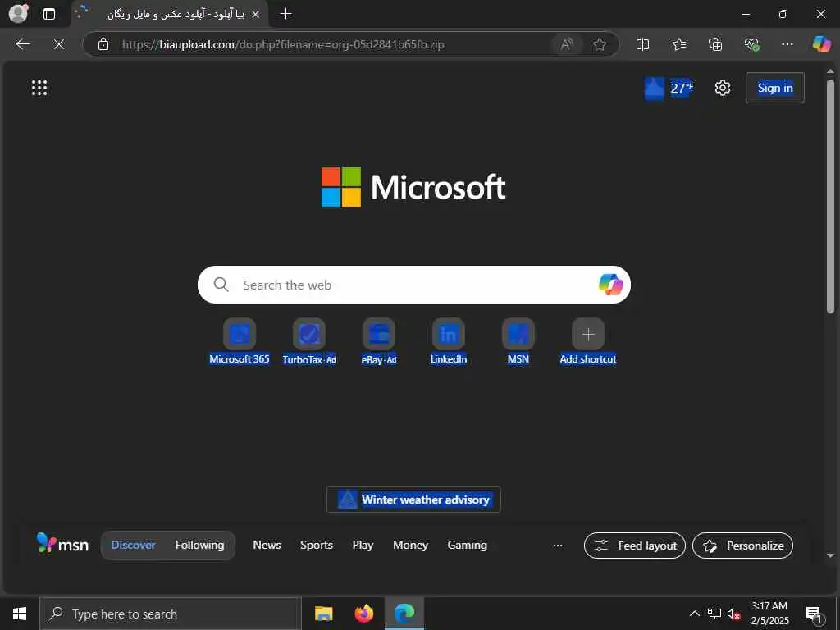Open the News category
This screenshot has height=630, width=840.
click(x=267, y=546)
